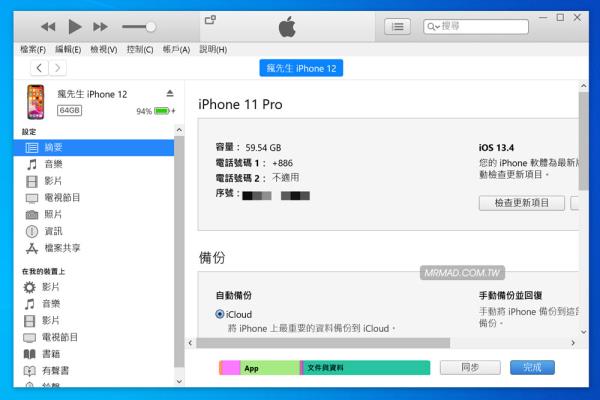The width and height of the screenshot is (600, 400).
Task: Click the rewind previous track button
Action: coord(48,27)
